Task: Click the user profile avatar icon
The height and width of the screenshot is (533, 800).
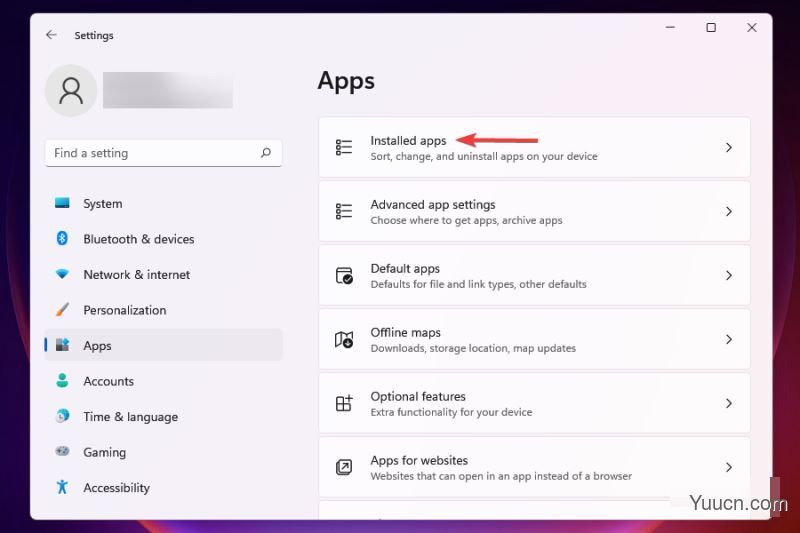Action: pyautogui.click(x=71, y=91)
